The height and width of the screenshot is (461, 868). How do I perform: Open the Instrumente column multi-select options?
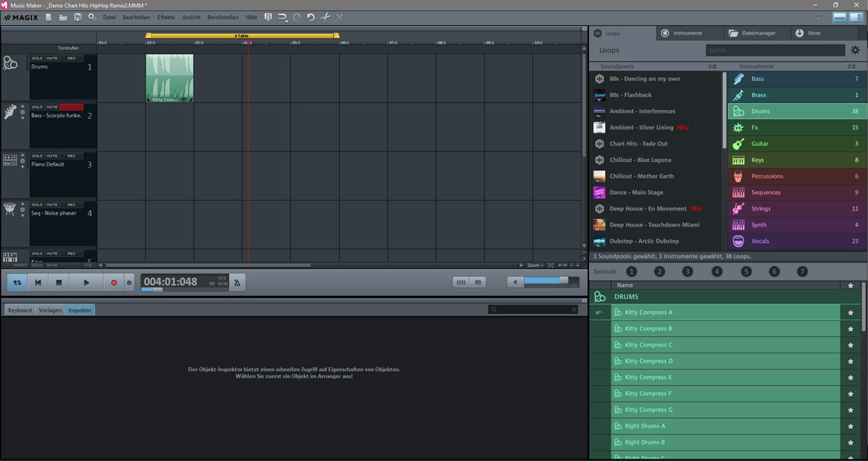pyautogui.click(x=852, y=67)
